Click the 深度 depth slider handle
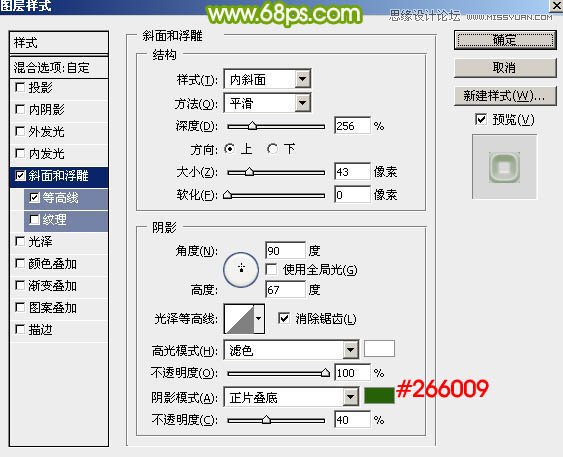563x457 pixels. point(252,126)
